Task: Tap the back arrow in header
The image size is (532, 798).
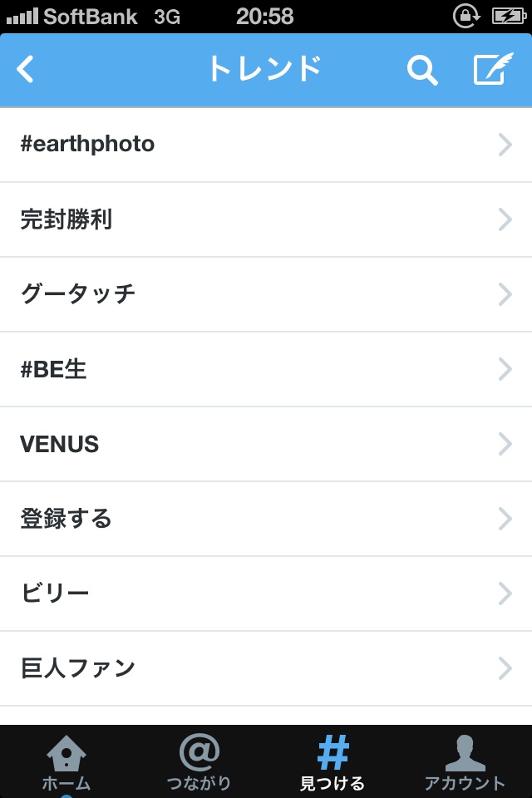Action: tap(26, 70)
